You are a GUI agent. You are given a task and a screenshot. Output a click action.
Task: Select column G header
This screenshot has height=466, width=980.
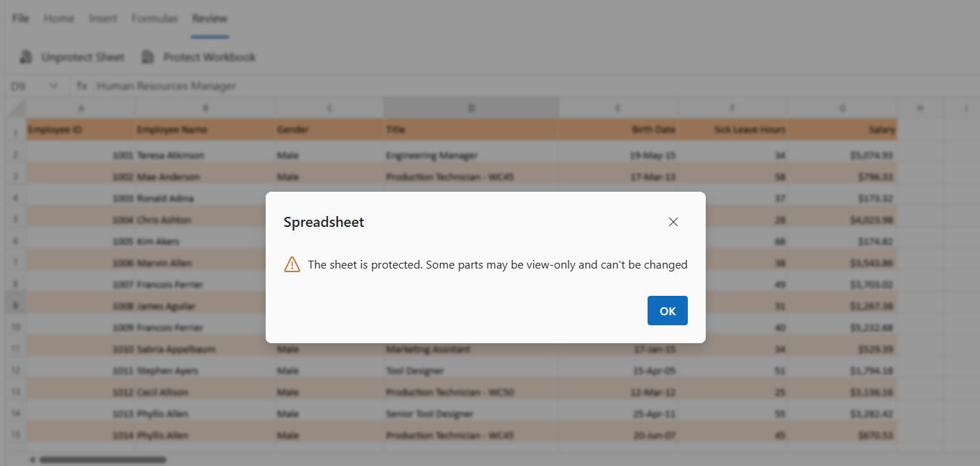(x=842, y=108)
